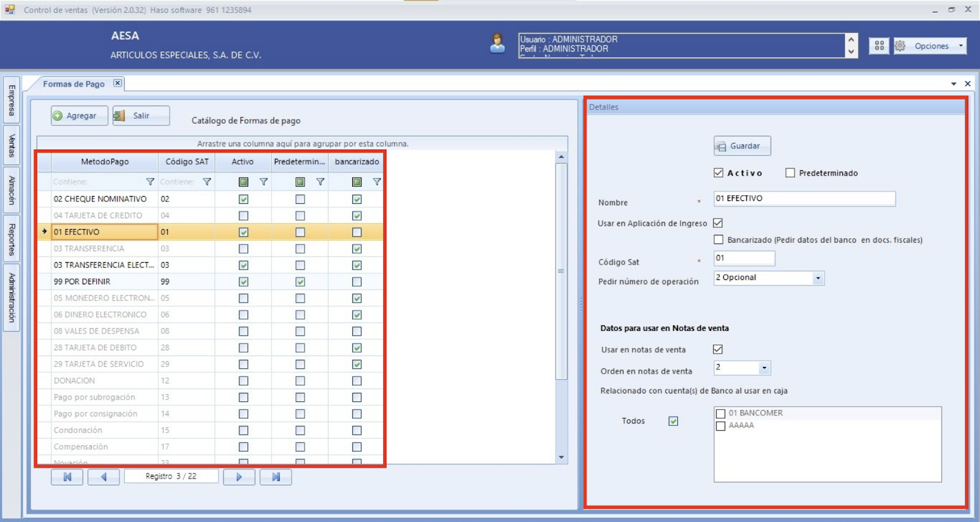
Task: Select the Formas de Pago tab
Action: tap(73, 84)
